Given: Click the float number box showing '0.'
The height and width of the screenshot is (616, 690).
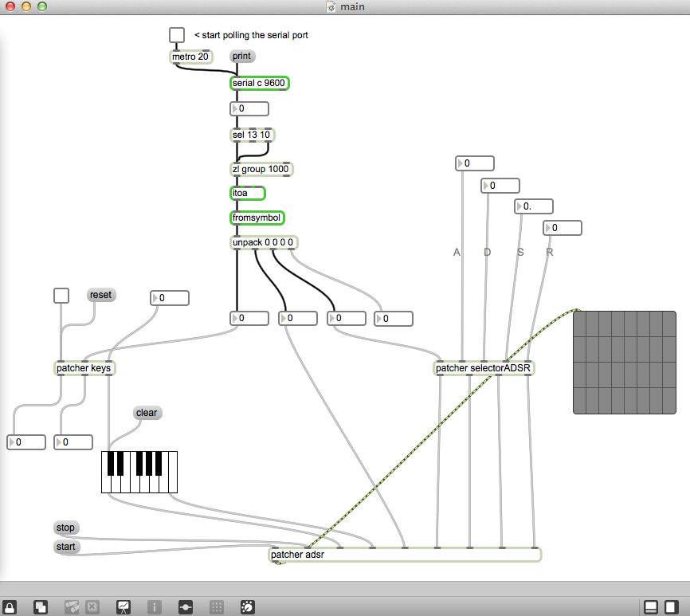Looking at the screenshot, I should coord(534,206).
